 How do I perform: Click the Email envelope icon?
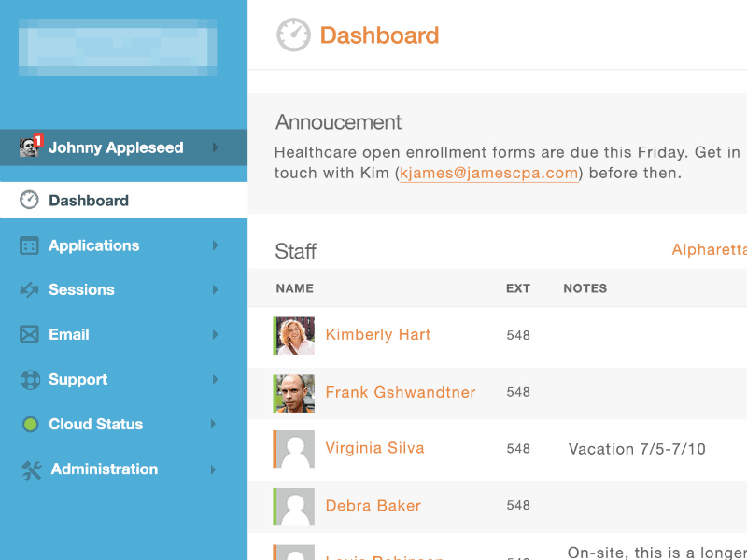[x=30, y=334]
